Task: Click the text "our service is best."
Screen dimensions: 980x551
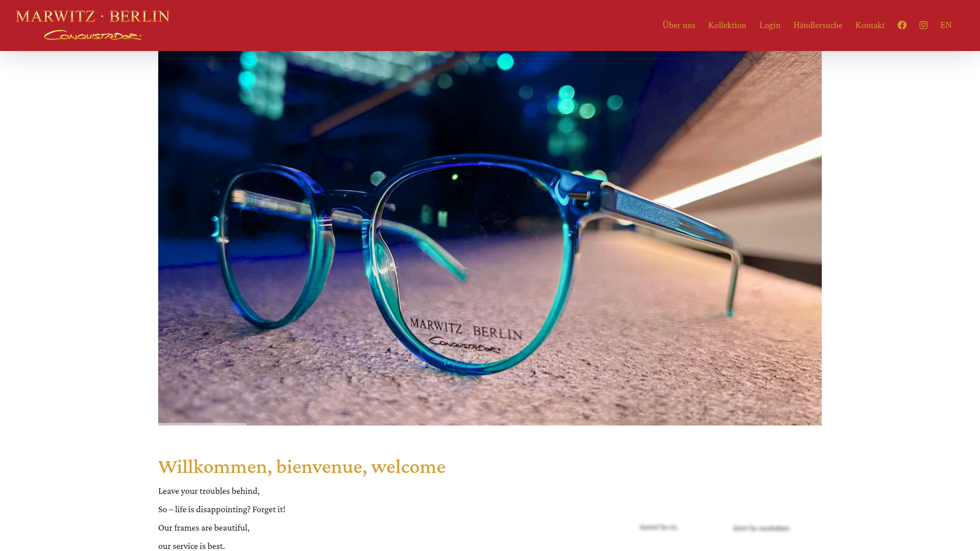Action: (191, 546)
